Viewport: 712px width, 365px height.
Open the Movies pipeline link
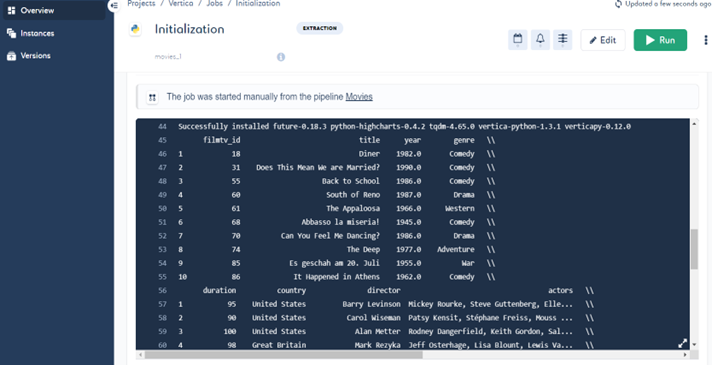tap(359, 97)
